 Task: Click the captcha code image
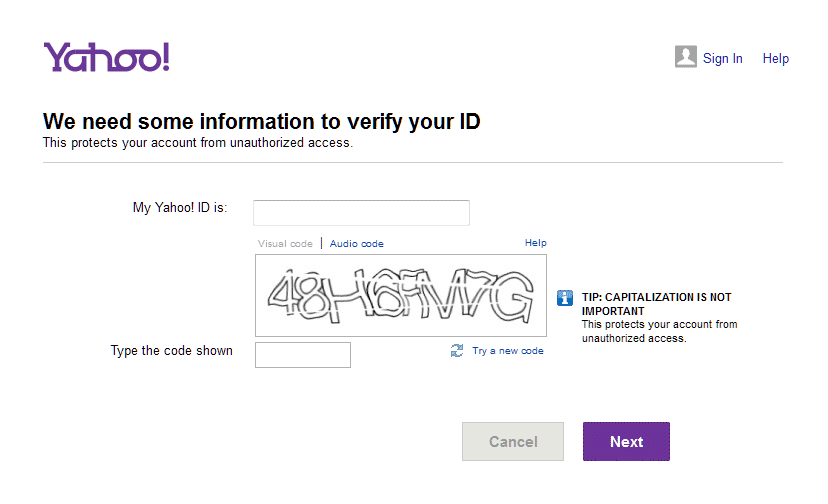[x=400, y=296]
